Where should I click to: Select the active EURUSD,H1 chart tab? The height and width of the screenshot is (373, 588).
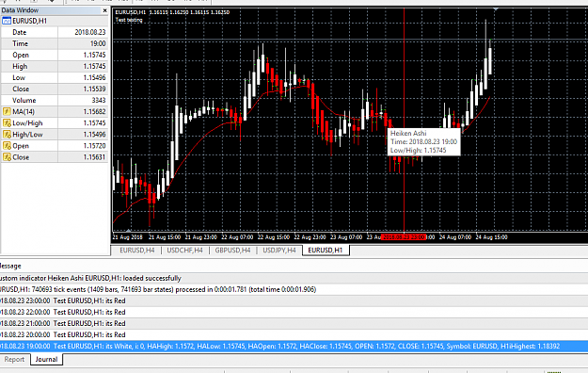[326, 251]
